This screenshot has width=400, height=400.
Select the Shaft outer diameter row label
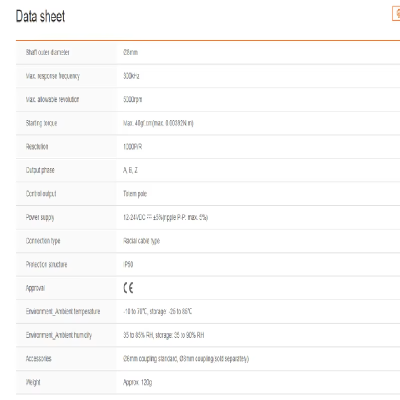tap(48, 52)
